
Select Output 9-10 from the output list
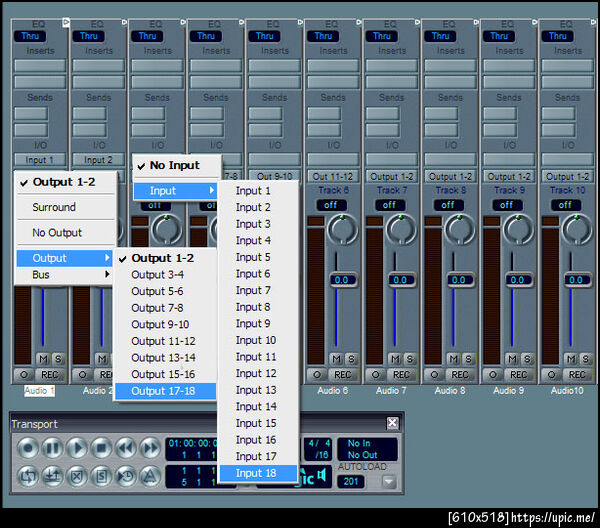coord(160,324)
